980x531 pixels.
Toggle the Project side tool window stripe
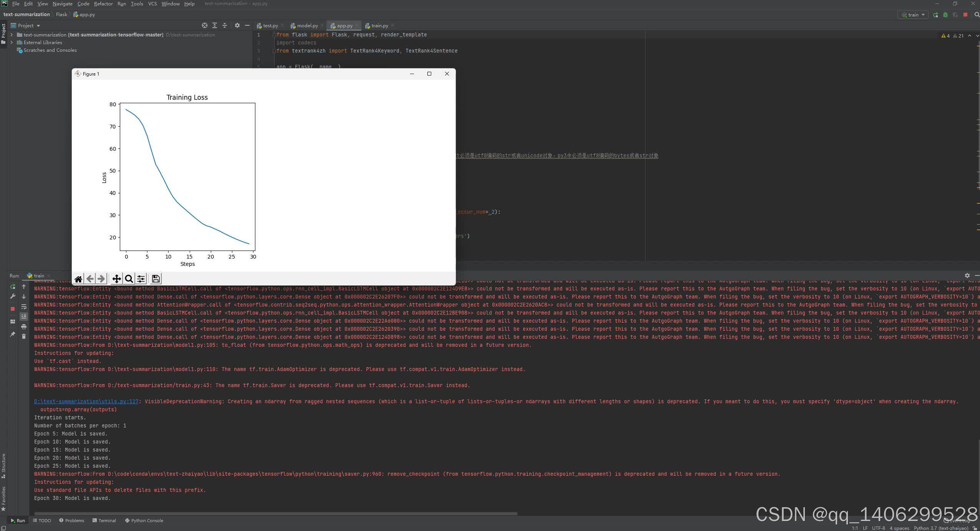click(x=3, y=34)
